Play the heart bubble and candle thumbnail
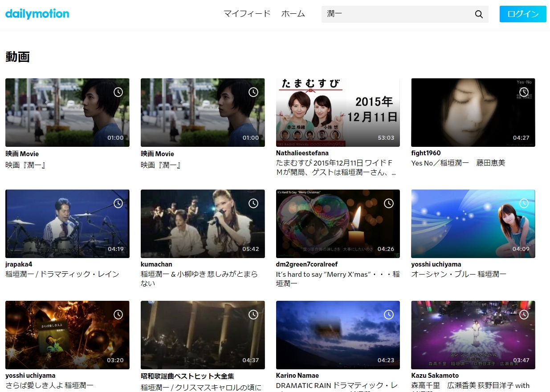Viewport: 550px width, 392px height. [x=338, y=224]
